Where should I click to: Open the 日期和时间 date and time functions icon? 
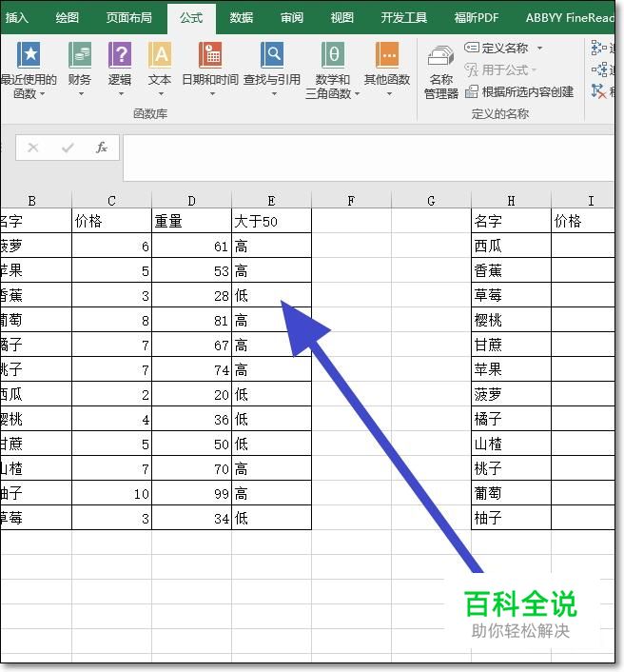210,55
